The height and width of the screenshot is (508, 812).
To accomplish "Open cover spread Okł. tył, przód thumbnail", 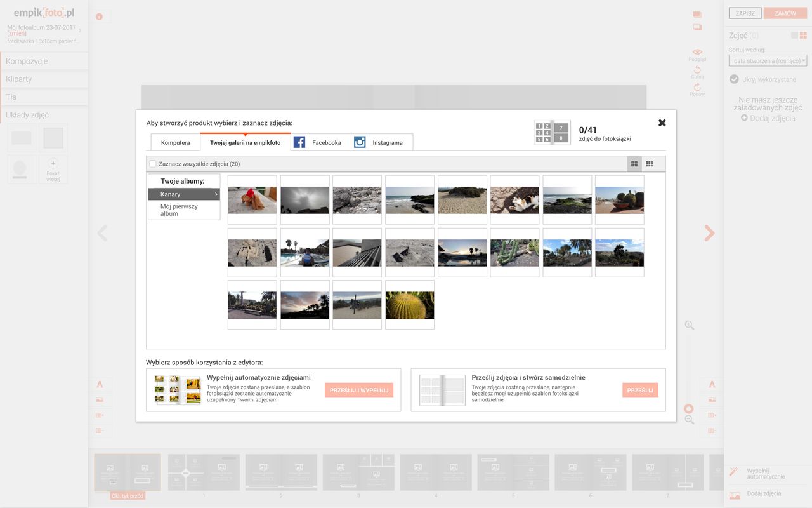I will (x=128, y=472).
